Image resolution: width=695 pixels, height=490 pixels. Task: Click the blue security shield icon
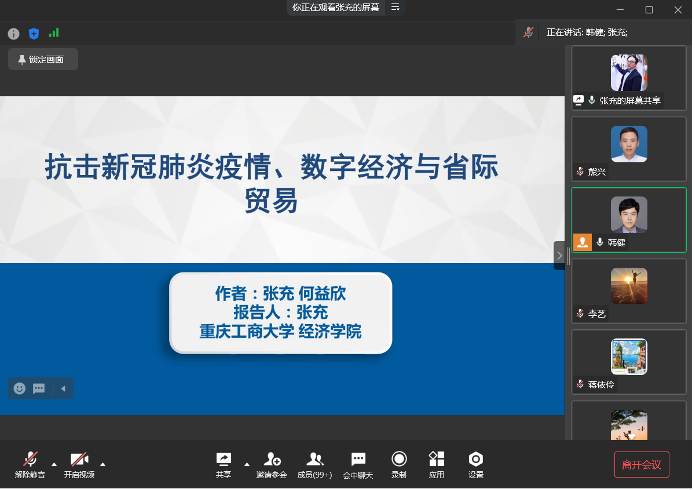pos(34,33)
